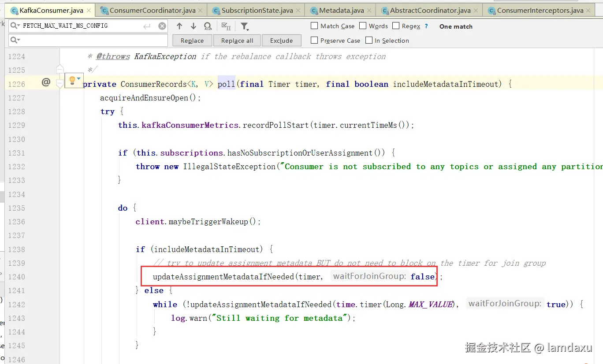Clear the FETCH_MAX_WAIT_MS_CONFIG search text
This screenshot has height=364, width=603.
tap(162, 26)
